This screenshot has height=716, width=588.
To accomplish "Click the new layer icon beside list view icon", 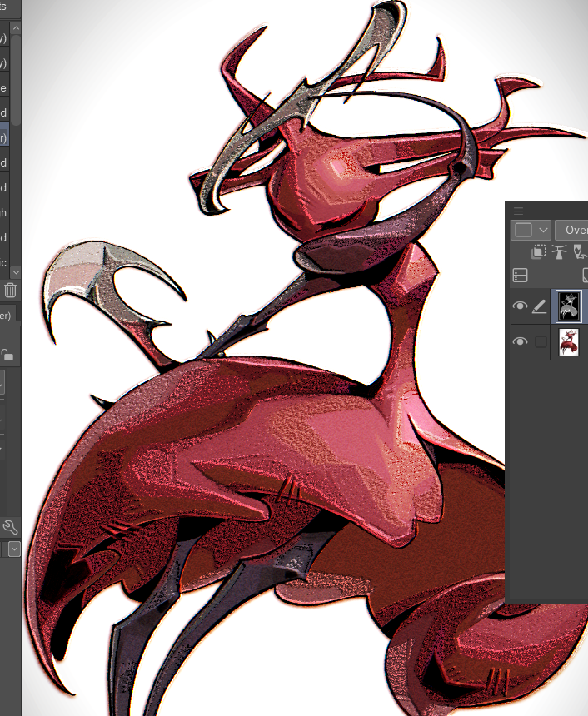I will [586, 276].
